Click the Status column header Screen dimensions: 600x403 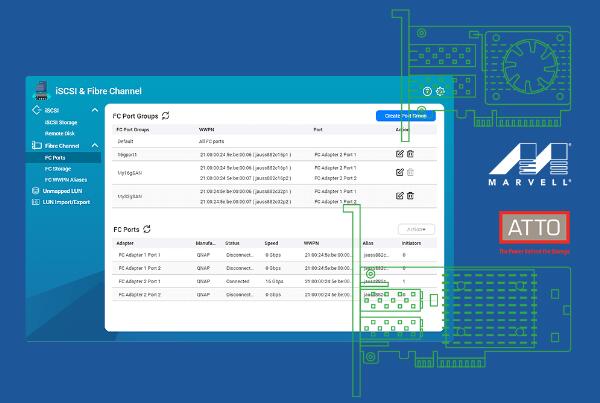click(232, 243)
